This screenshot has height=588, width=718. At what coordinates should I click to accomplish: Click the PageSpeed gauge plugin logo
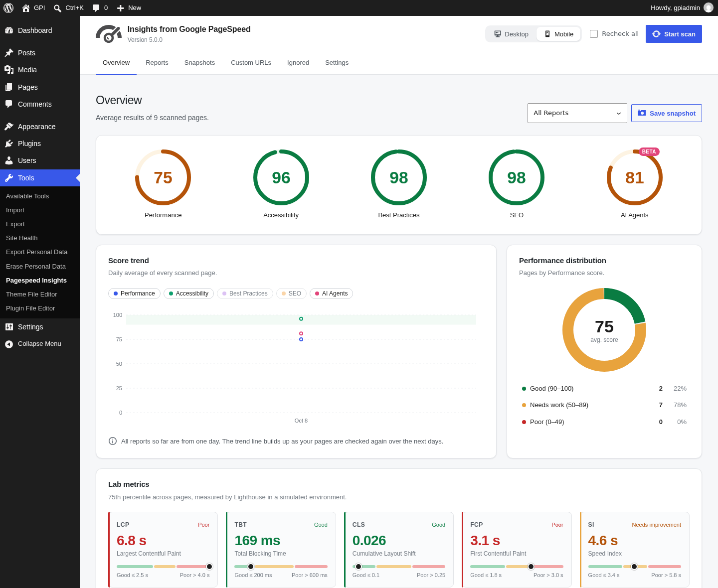click(x=109, y=34)
